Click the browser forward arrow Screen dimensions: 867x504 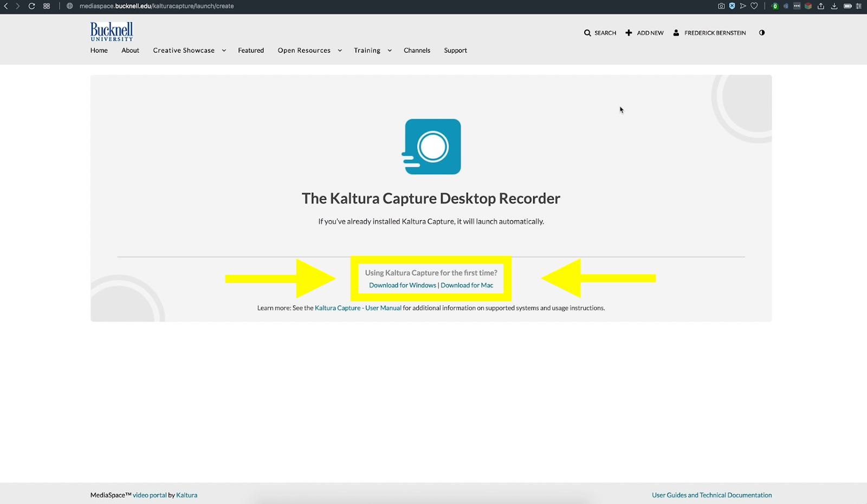tap(17, 6)
